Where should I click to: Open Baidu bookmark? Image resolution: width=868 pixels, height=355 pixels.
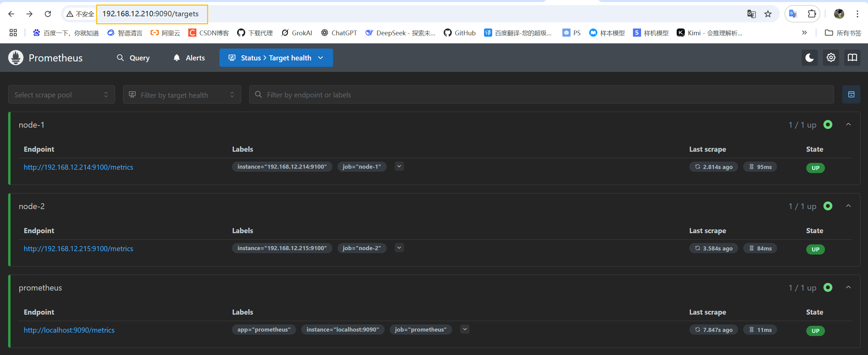(x=66, y=33)
